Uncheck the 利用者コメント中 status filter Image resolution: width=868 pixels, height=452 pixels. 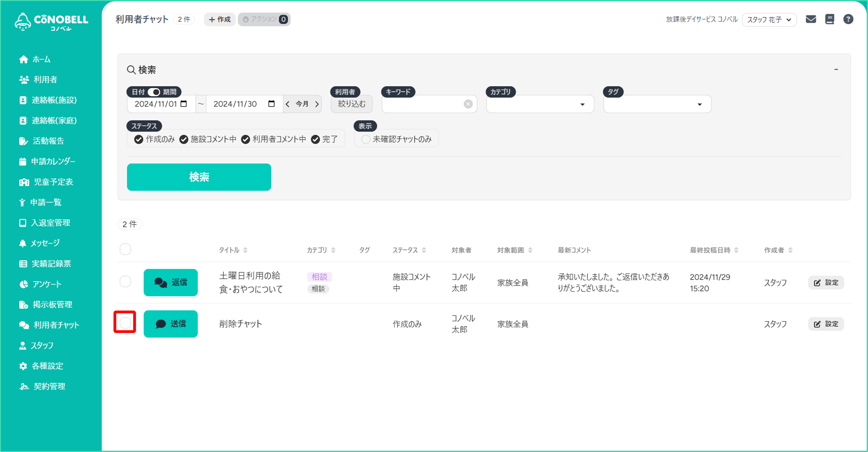coord(245,139)
